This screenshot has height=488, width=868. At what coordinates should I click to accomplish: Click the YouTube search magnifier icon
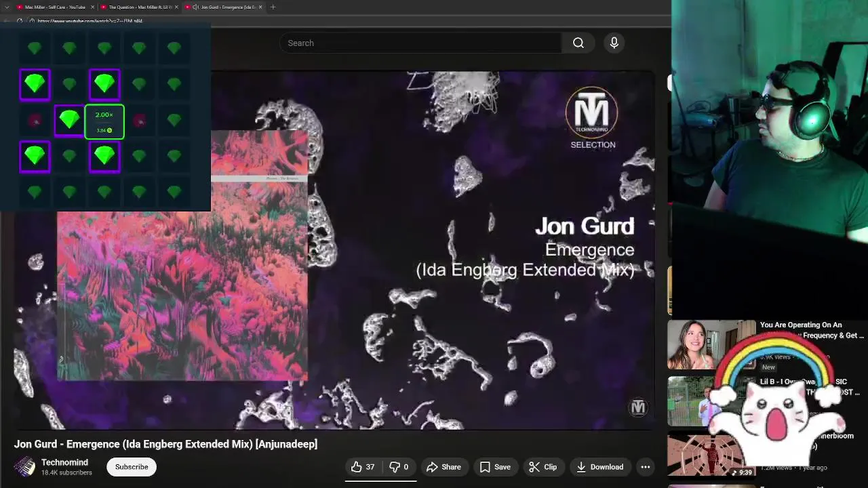point(578,43)
